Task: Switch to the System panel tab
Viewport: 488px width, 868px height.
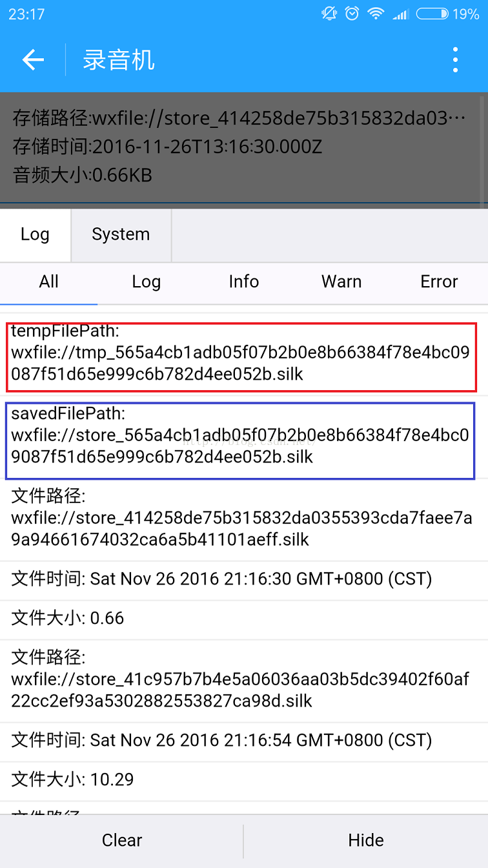Action: click(121, 234)
